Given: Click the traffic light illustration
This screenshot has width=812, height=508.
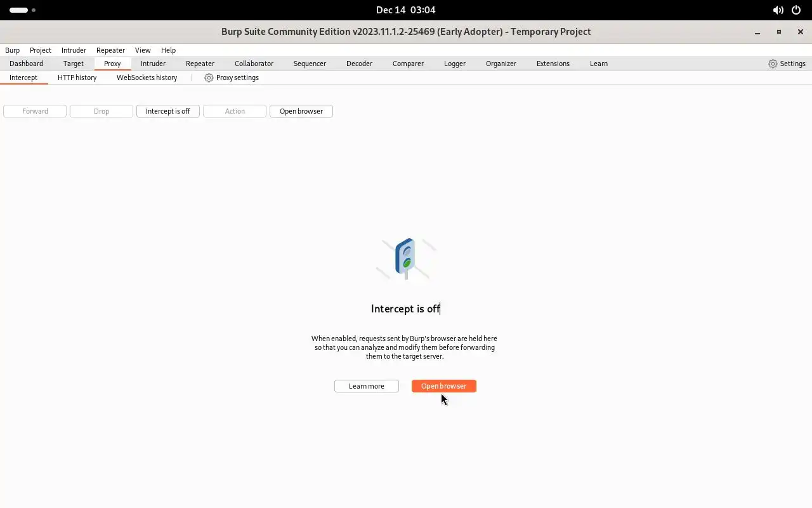Looking at the screenshot, I should (x=406, y=258).
